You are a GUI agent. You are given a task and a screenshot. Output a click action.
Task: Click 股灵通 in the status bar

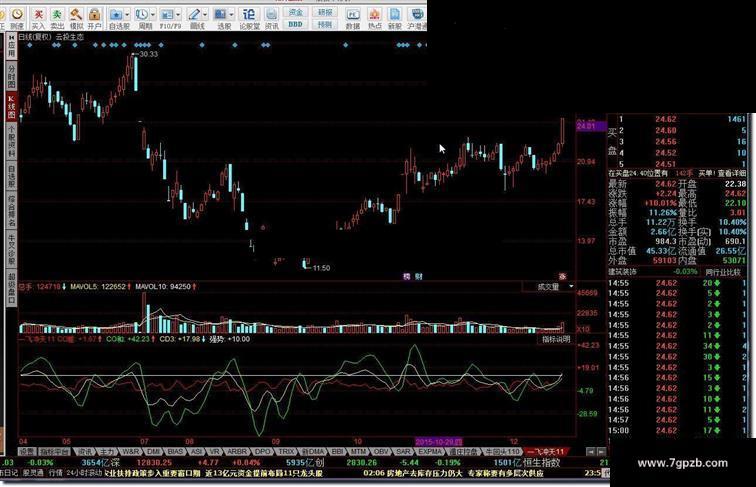coord(33,473)
